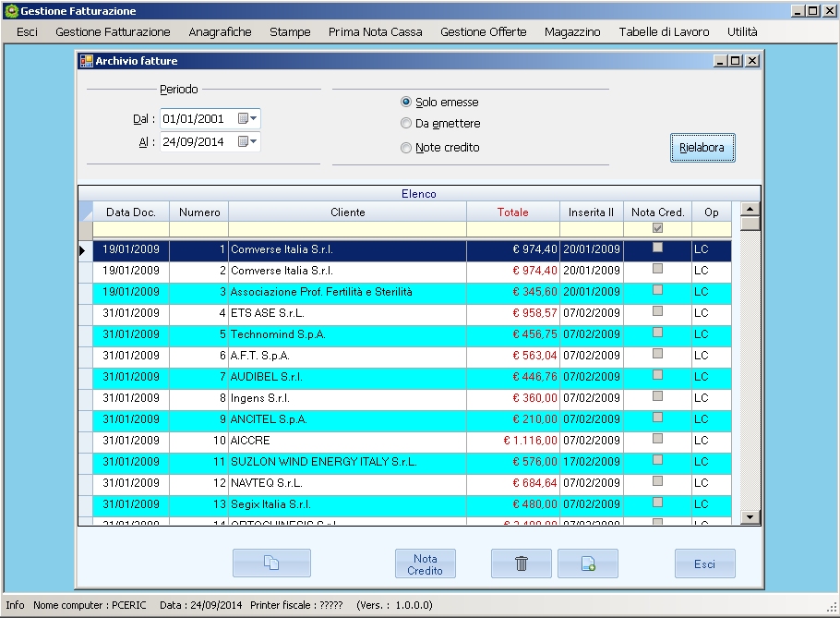The height and width of the screenshot is (618, 840).
Task: Click the grid select-all corner cell
Action: 85,212
